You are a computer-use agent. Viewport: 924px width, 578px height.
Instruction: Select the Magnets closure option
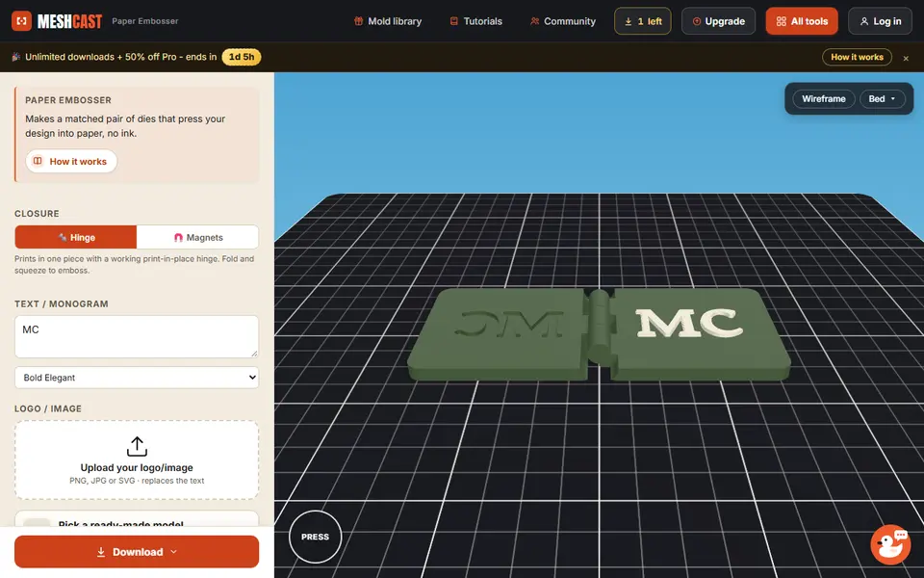pos(197,237)
